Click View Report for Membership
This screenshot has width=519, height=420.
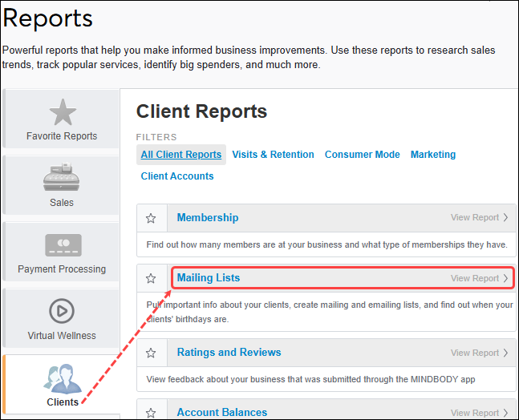[479, 218]
